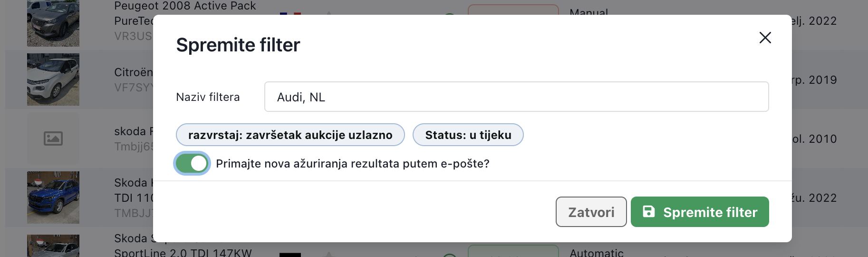Viewport: 868px width, 257px height.
Task: Open the Peugeot 2008 Active Pack listing title
Action: pos(185,6)
